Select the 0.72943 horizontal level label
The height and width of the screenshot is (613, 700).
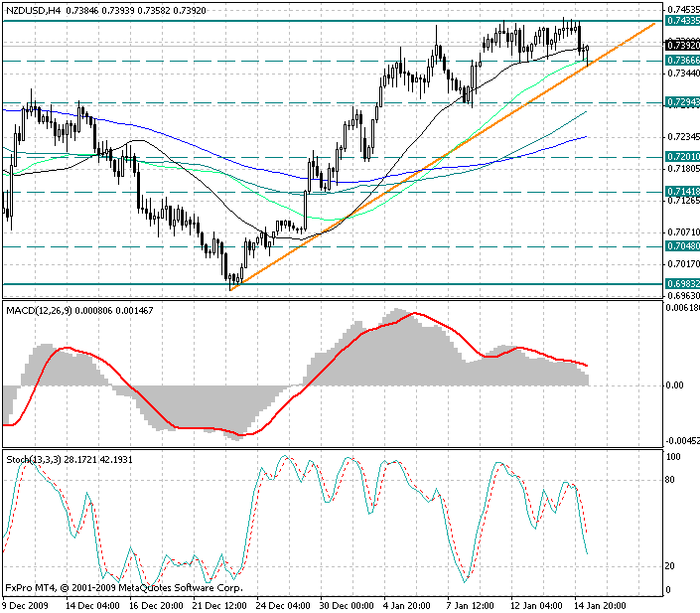[681, 102]
